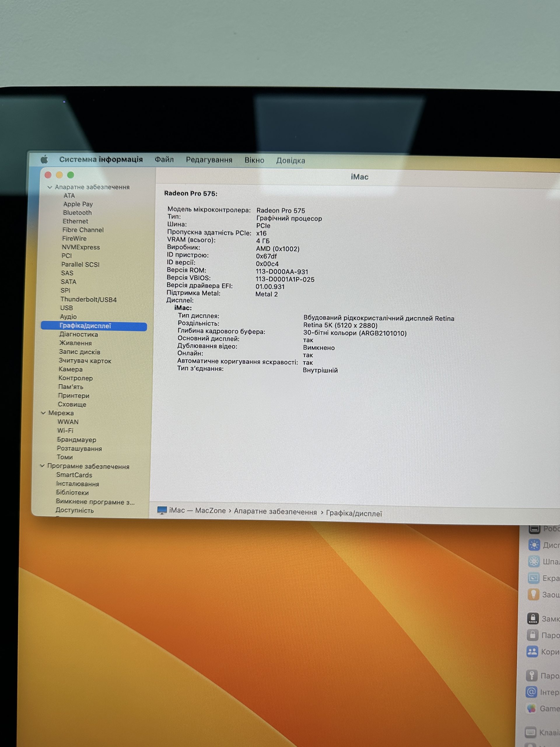The width and height of the screenshot is (560, 747).
Task: Open the Файл menu
Action: tap(164, 159)
